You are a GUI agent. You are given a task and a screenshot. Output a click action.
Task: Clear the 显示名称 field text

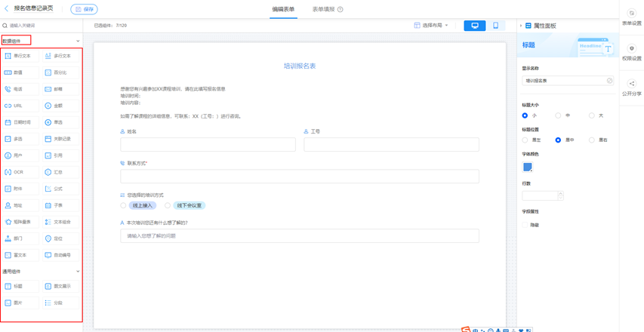609,81
